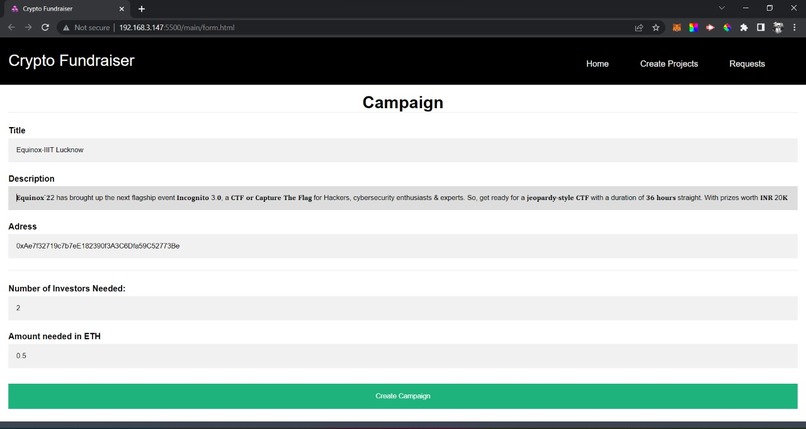Open the Requests nav link

click(x=747, y=64)
